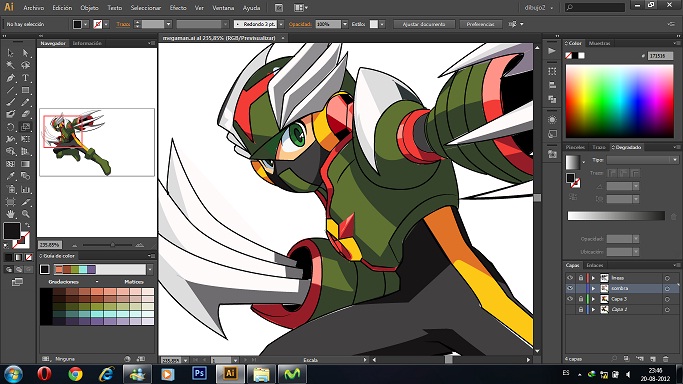This screenshot has width=683, height=384.
Task: Hide the lineas layer via eye
Action: click(x=570, y=278)
